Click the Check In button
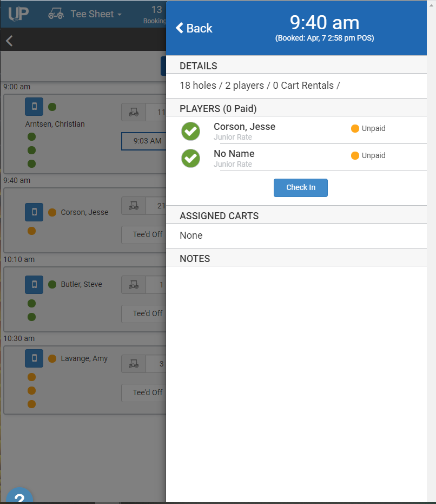Viewport: 436px width, 504px height. click(x=300, y=188)
